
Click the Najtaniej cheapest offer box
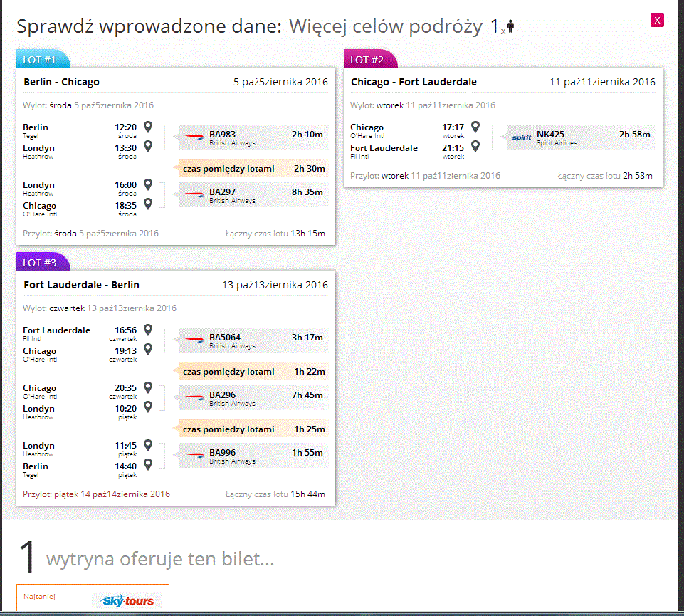(93, 597)
